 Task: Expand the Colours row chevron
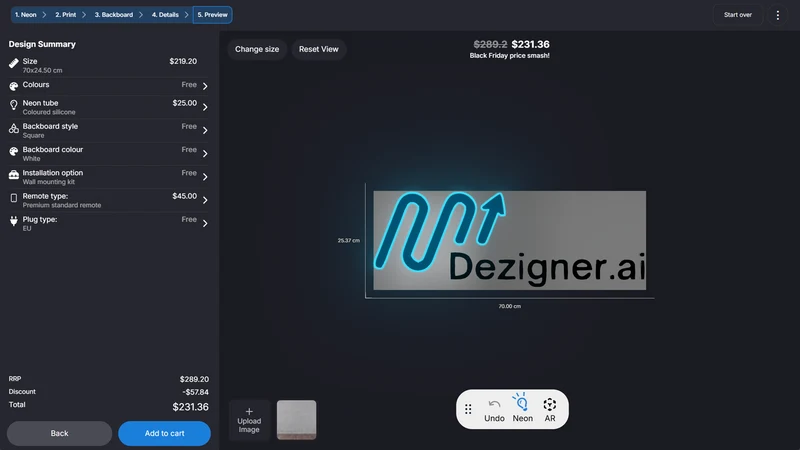pyautogui.click(x=205, y=86)
